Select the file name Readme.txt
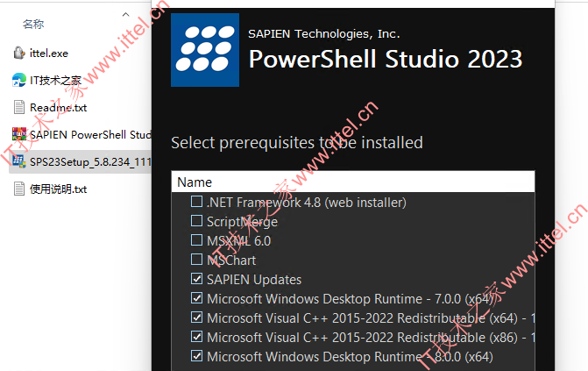Viewport: 588px width, 371px height. click(x=58, y=108)
